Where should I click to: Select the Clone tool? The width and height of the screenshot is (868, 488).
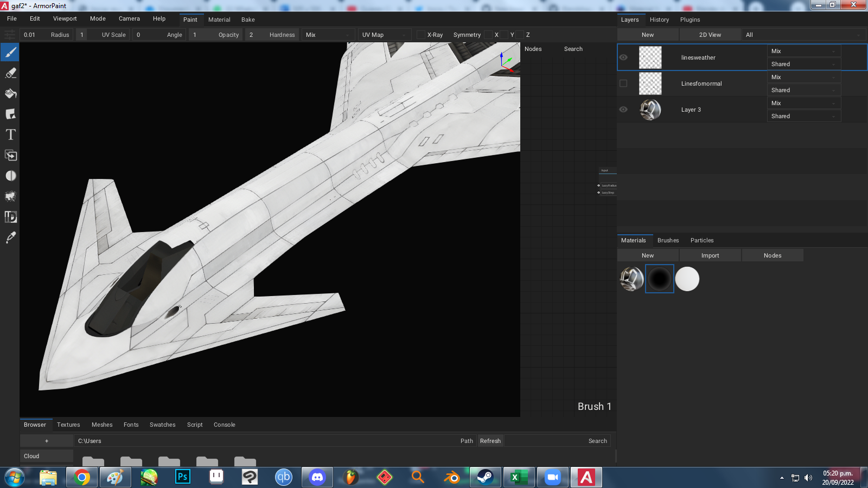pos(10,156)
